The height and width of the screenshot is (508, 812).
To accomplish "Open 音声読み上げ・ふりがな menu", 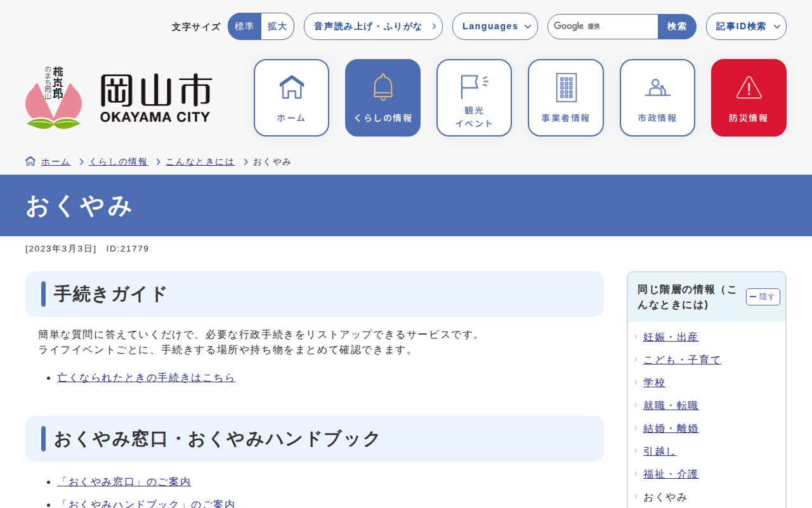I will [373, 27].
